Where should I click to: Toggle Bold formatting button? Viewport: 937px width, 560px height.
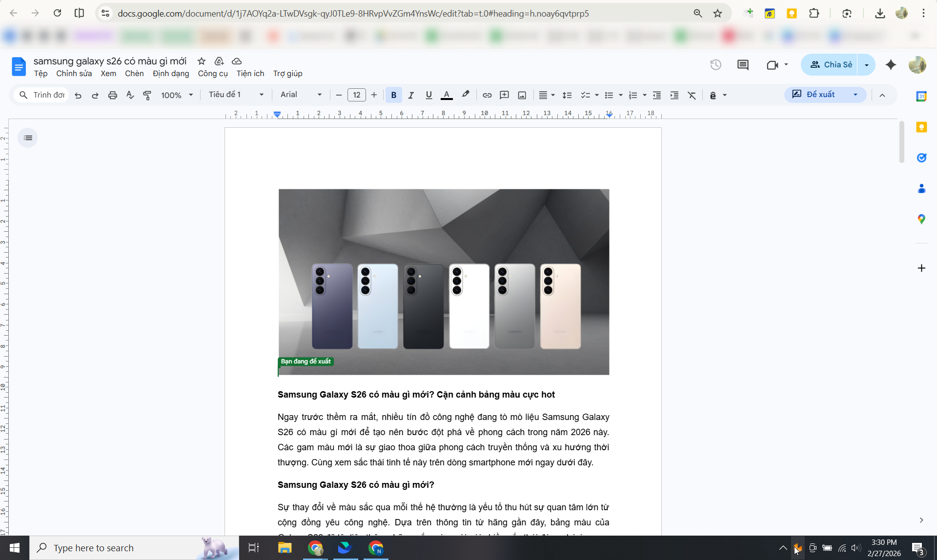click(394, 95)
